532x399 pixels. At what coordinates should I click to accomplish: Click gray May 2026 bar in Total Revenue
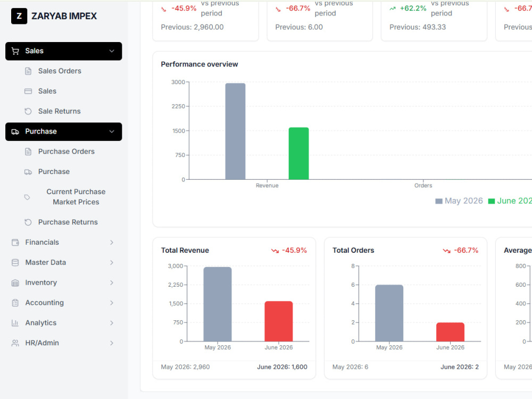click(218, 304)
